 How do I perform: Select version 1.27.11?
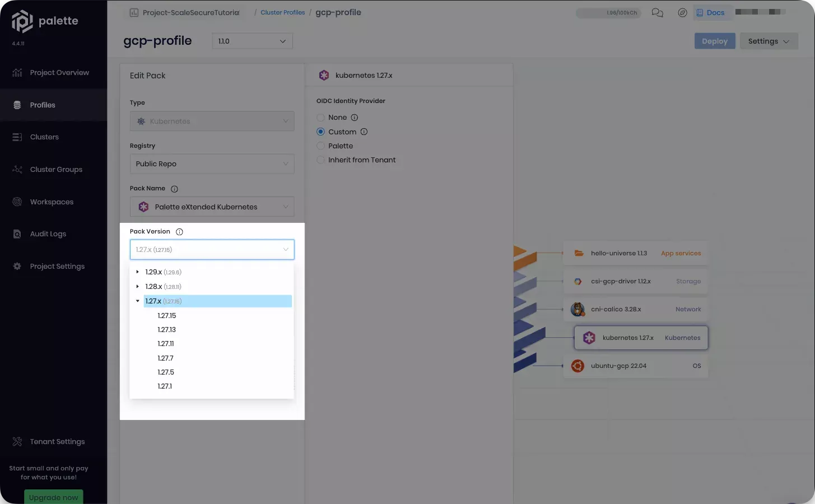coord(166,344)
